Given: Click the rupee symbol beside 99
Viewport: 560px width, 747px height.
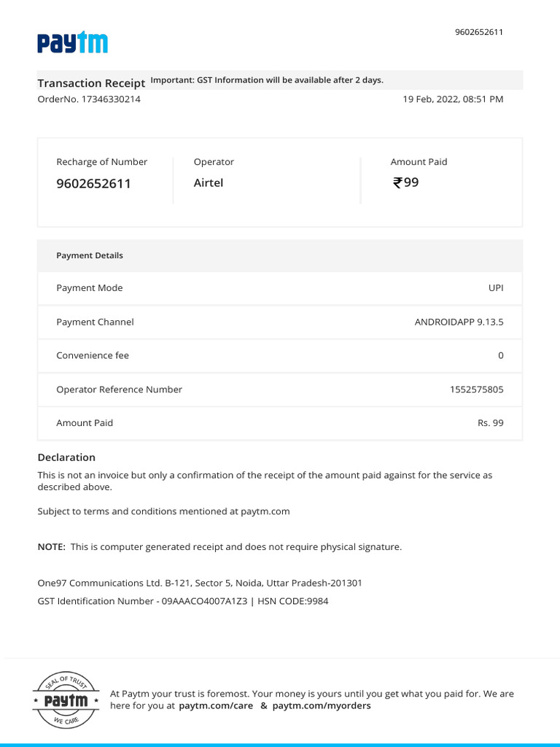Looking at the screenshot, I should (x=397, y=182).
